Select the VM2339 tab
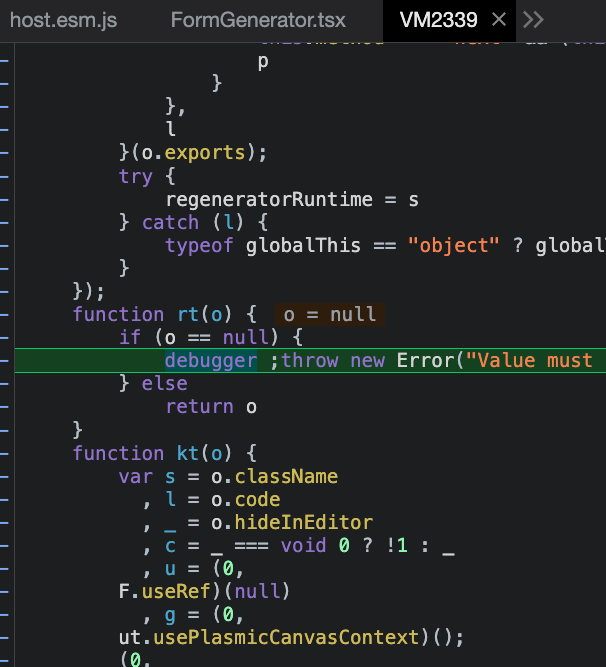This screenshot has height=667, width=606. [x=438, y=20]
